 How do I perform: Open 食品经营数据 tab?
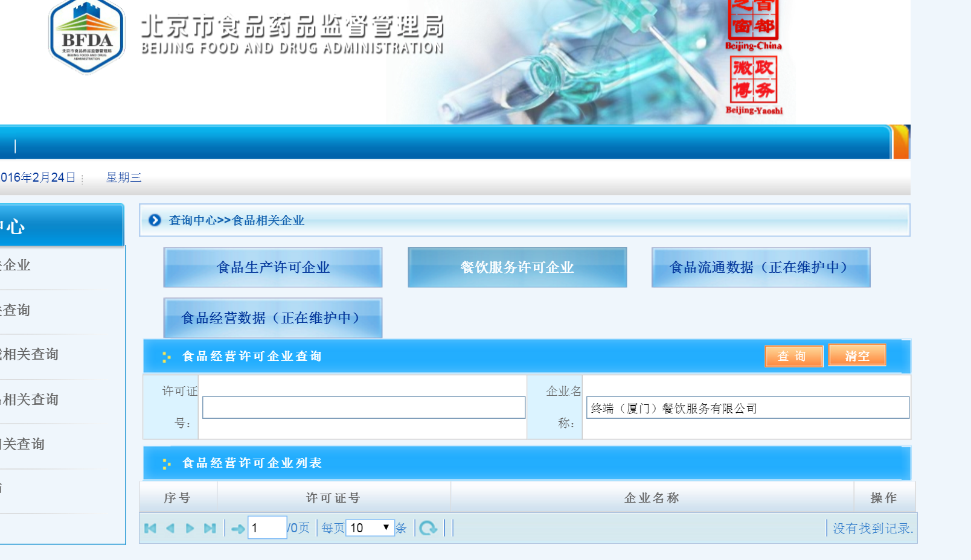pyautogui.click(x=273, y=318)
